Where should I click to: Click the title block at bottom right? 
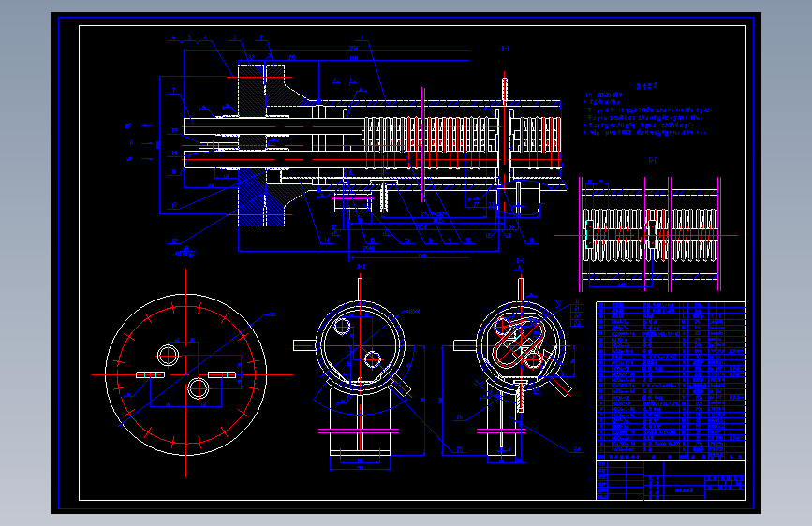671,480
